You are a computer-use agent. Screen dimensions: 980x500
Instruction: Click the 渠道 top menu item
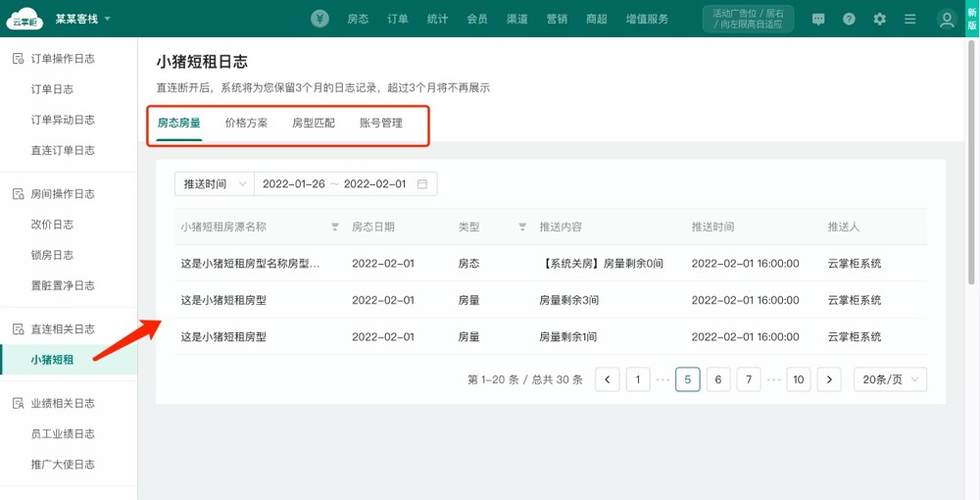[x=517, y=19]
